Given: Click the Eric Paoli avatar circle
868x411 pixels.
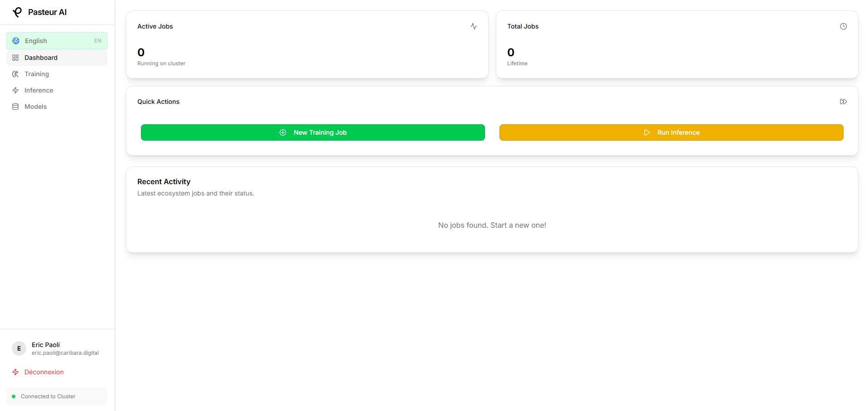Looking at the screenshot, I should tap(19, 348).
